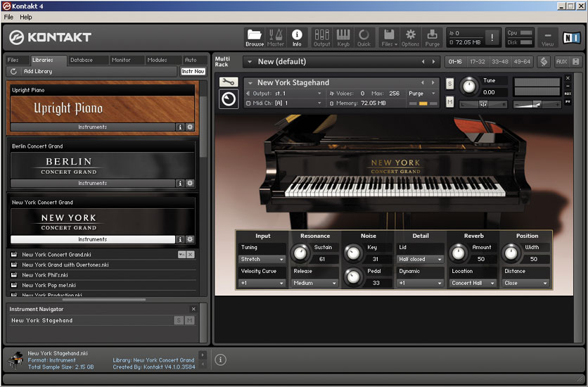Open Upright Piano library info icon
This screenshot has width=588, height=387.
pos(180,127)
